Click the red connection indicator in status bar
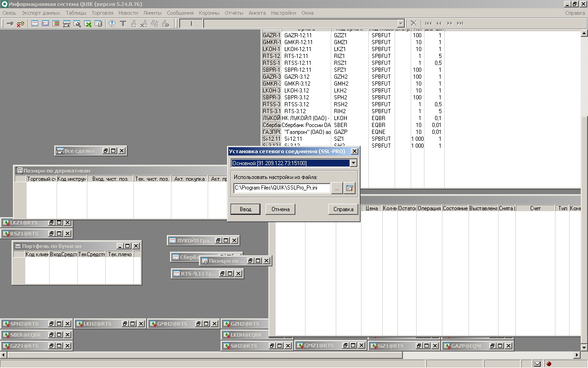588x368 pixels. pos(548,364)
